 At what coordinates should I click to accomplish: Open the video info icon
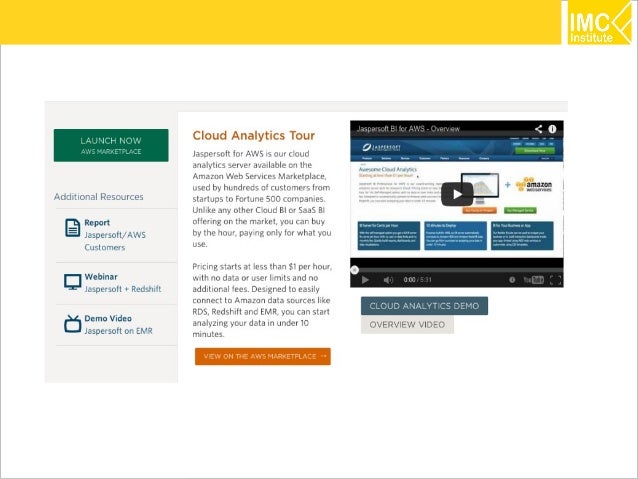click(552, 129)
